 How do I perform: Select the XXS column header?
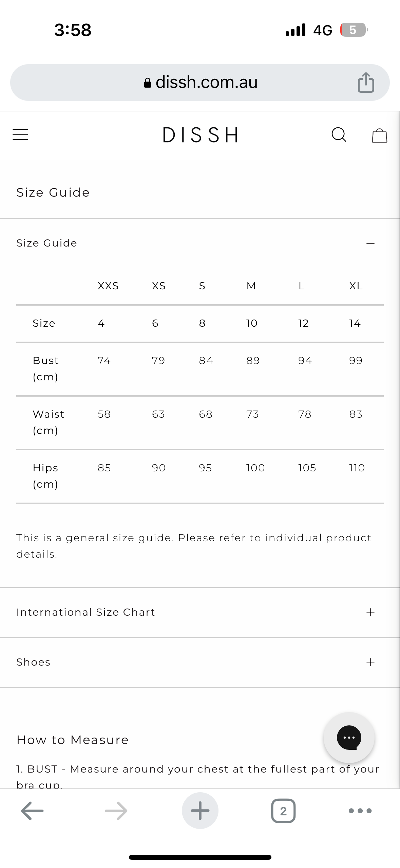click(x=108, y=286)
